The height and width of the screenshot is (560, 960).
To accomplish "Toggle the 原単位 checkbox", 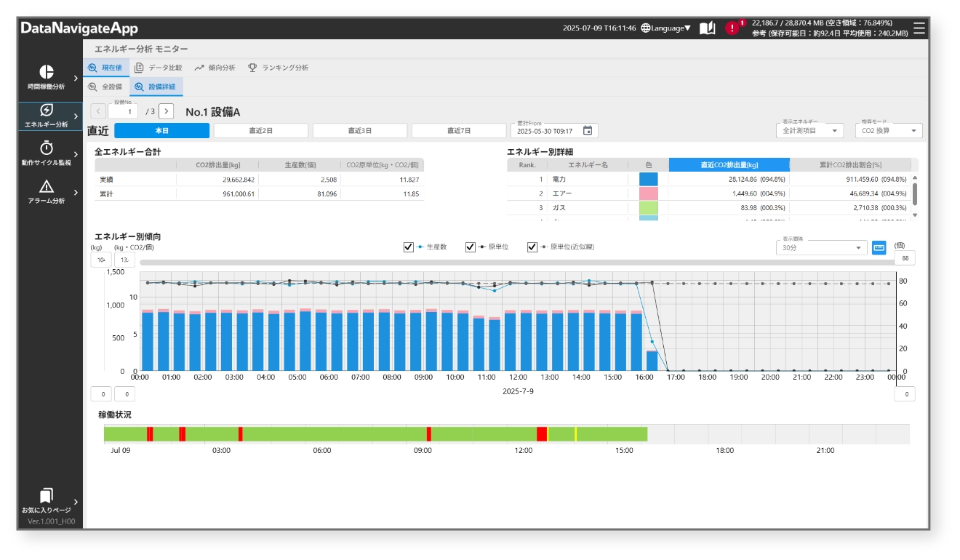I will coord(471,247).
